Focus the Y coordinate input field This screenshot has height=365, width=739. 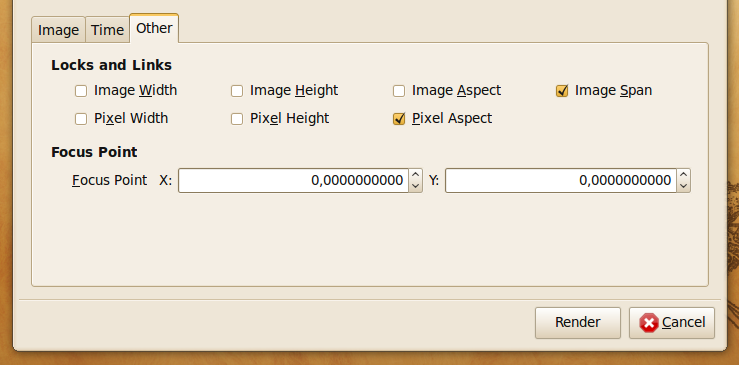coord(561,181)
